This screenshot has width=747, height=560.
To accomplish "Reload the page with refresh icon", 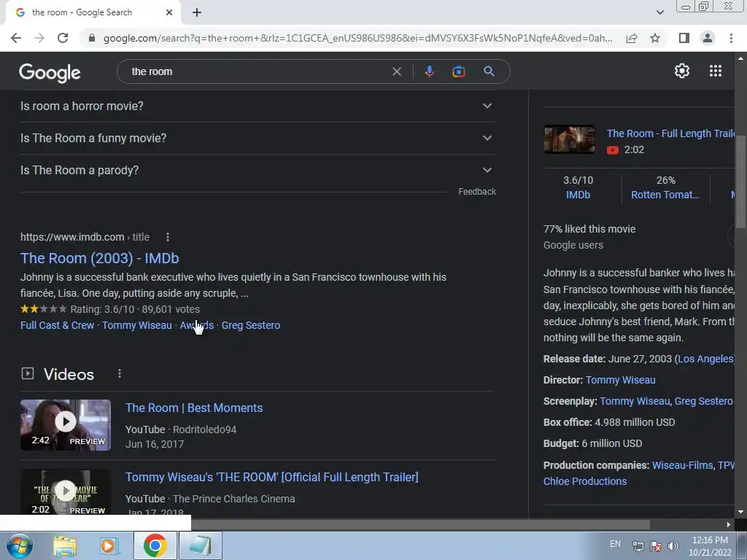I will click(x=63, y=38).
